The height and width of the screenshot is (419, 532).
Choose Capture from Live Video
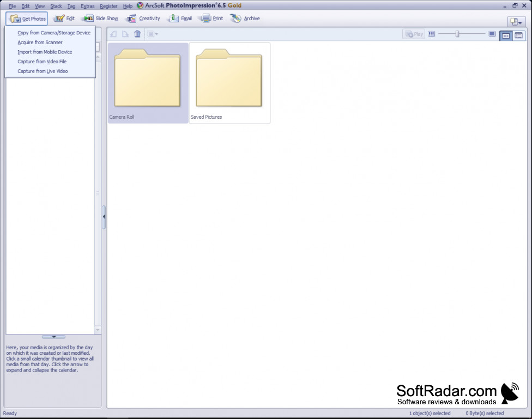tap(50, 71)
